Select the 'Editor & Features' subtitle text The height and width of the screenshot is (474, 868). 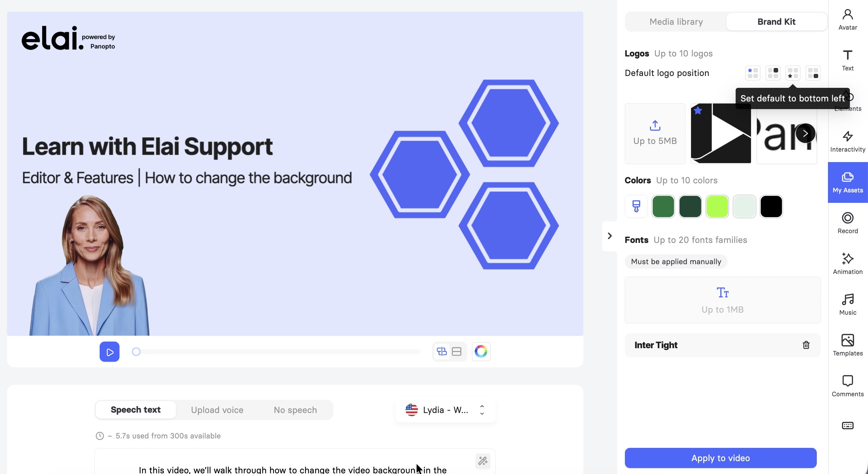(187, 178)
